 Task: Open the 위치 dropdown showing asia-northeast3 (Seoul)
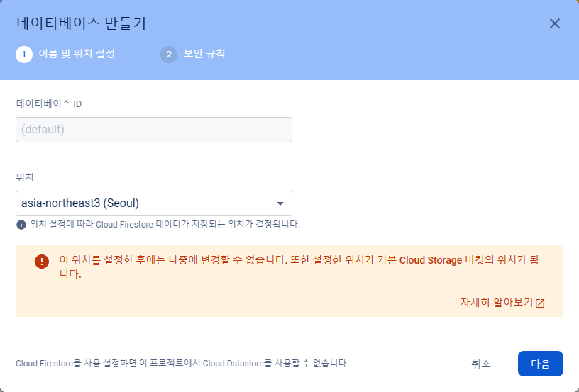[153, 203]
